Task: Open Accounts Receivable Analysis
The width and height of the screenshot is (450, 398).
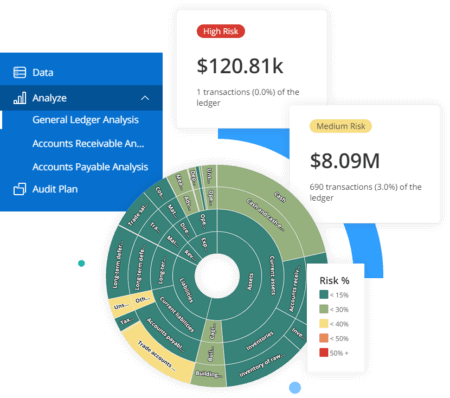Action: pyautogui.click(x=88, y=144)
